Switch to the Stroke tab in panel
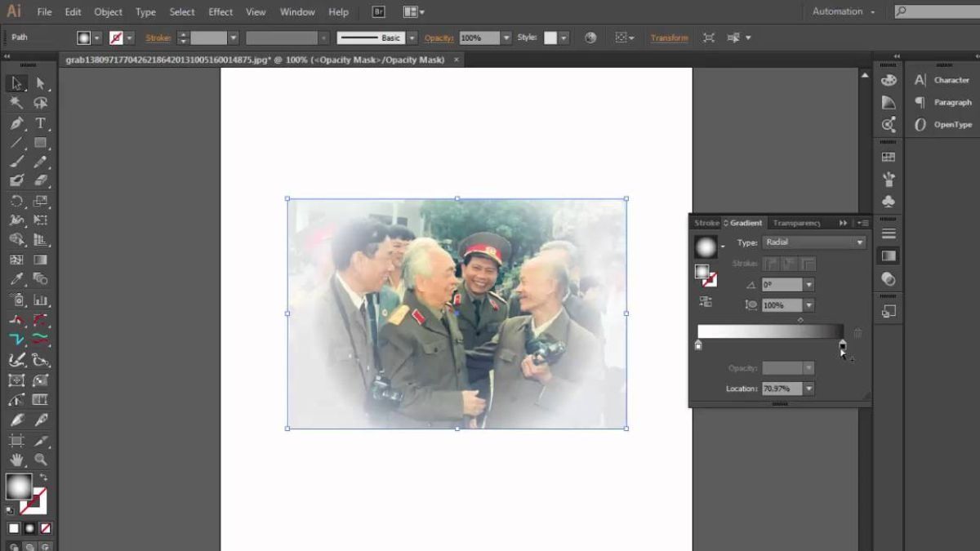980x551 pixels. coord(706,223)
